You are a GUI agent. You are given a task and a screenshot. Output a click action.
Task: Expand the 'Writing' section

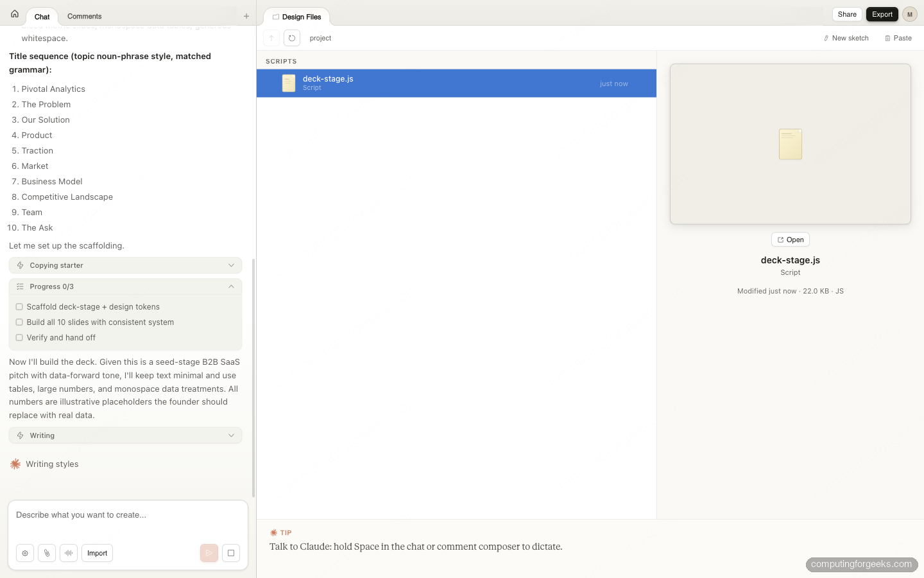[231, 435]
